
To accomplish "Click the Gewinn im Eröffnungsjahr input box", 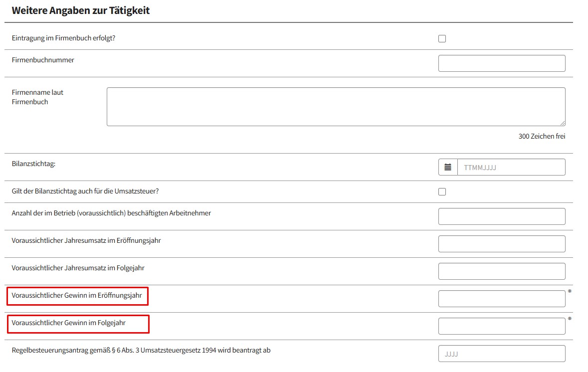I will click(501, 299).
